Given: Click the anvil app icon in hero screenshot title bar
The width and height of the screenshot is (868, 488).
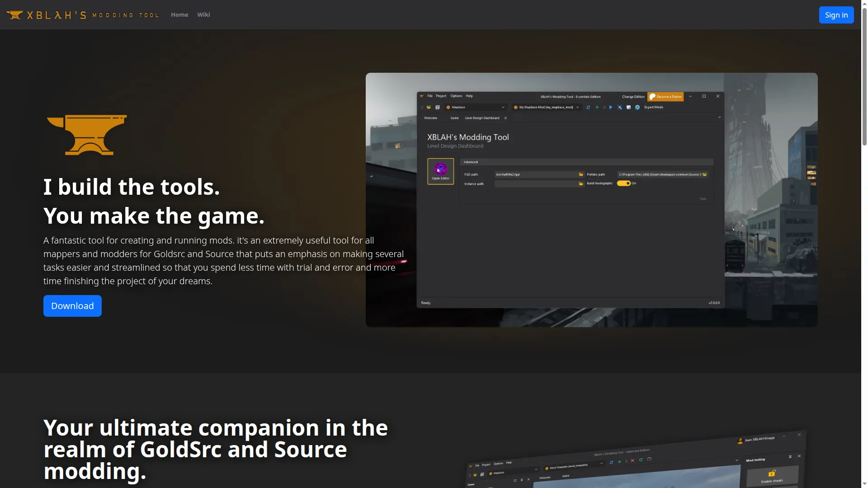Looking at the screenshot, I should coord(421,96).
